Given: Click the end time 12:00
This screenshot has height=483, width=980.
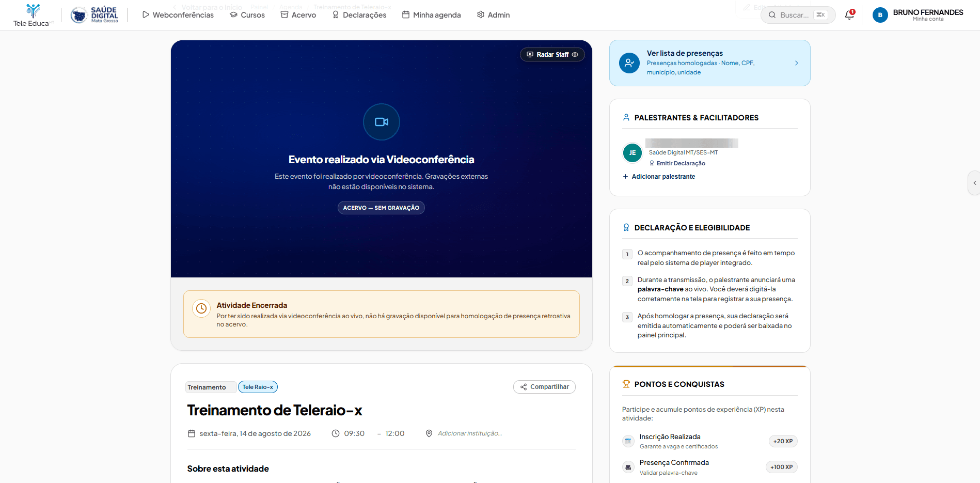Looking at the screenshot, I should pyautogui.click(x=395, y=433).
